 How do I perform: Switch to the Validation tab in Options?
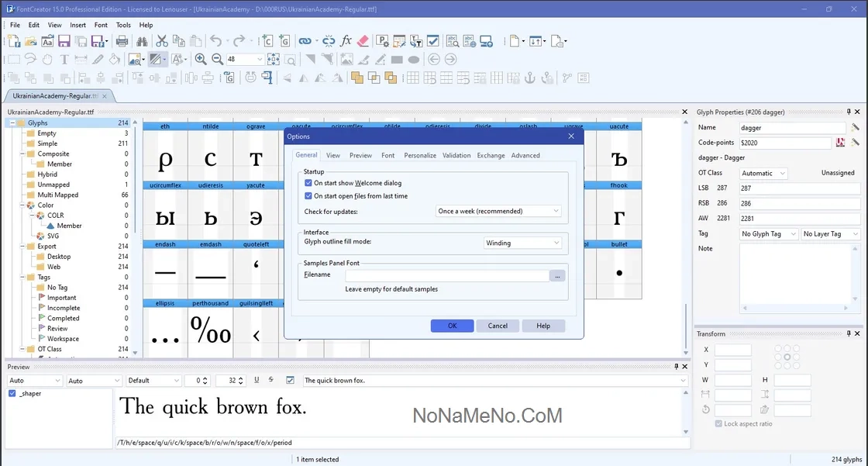[x=456, y=156]
